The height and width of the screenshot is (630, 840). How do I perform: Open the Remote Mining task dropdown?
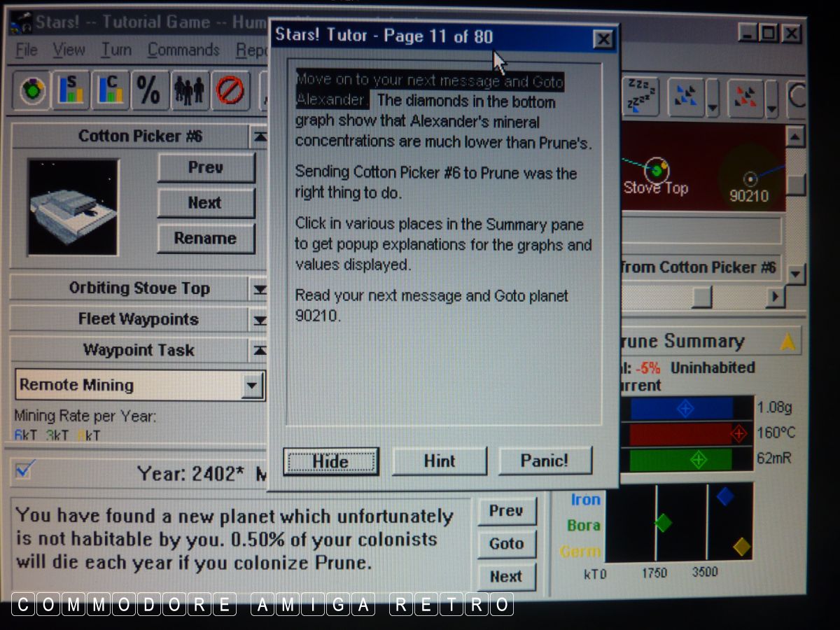(x=251, y=385)
